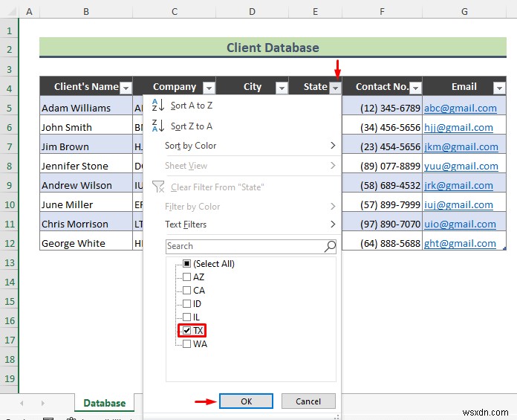Select the John Smith cell
The image size is (517, 420).
click(86, 125)
